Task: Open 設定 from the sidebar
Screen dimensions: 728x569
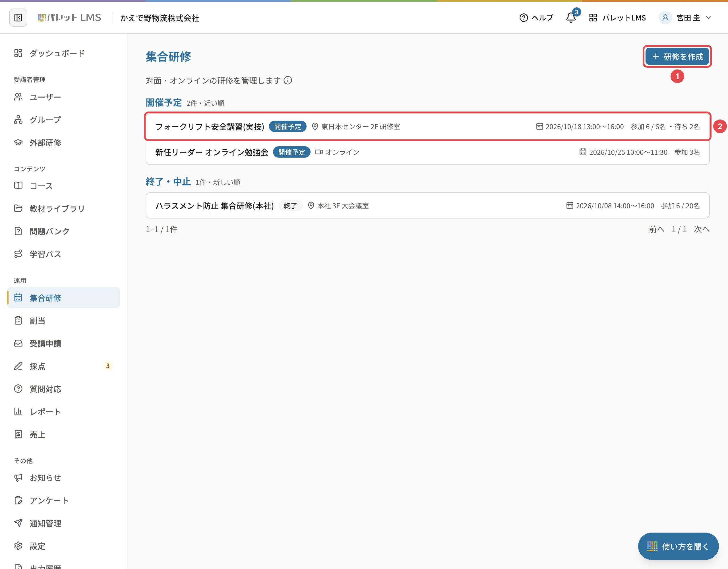Action: coord(63,546)
